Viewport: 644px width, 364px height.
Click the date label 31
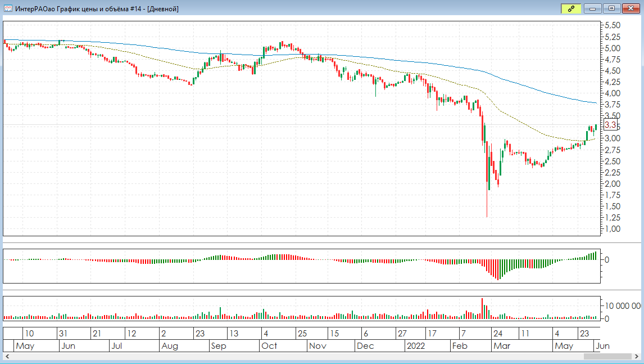pyautogui.click(x=63, y=334)
